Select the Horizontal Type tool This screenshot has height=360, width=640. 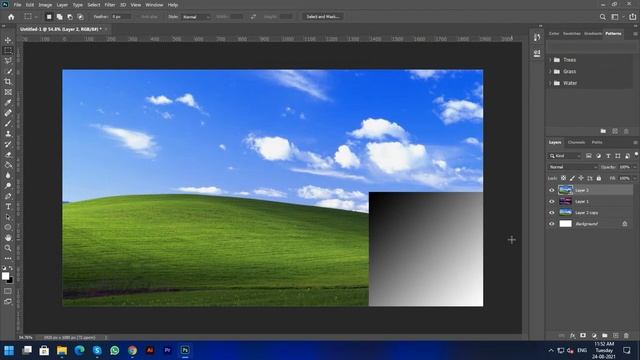[x=8, y=207]
